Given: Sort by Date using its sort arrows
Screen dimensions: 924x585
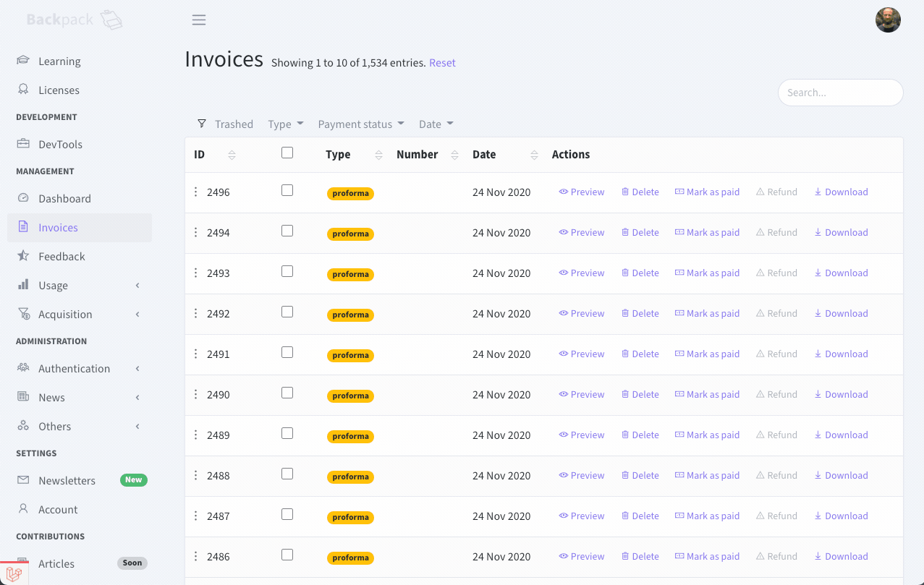Looking at the screenshot, I should click(x=534, y=155).
